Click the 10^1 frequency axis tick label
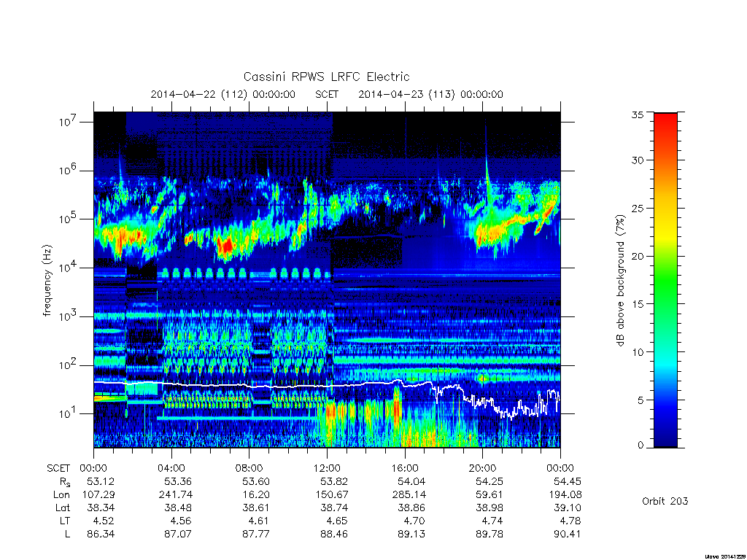 68,413
